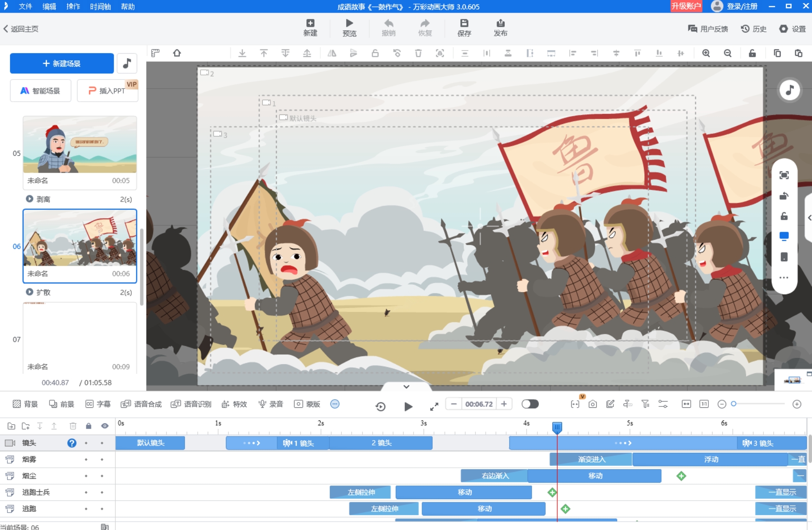Viewport: 812px width, 530px height.
Task: Click the copy icon in the canvas toolbar
Action: tap(777, 53)
